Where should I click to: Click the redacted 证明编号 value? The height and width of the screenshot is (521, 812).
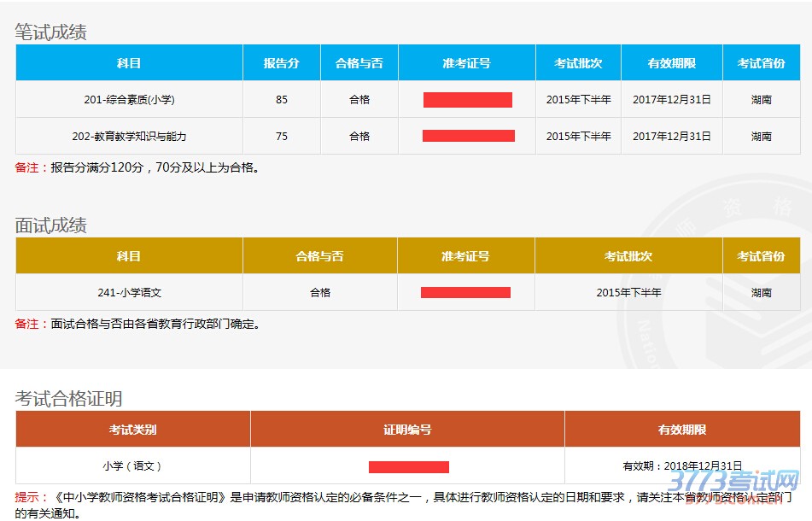tap(408, 467)
